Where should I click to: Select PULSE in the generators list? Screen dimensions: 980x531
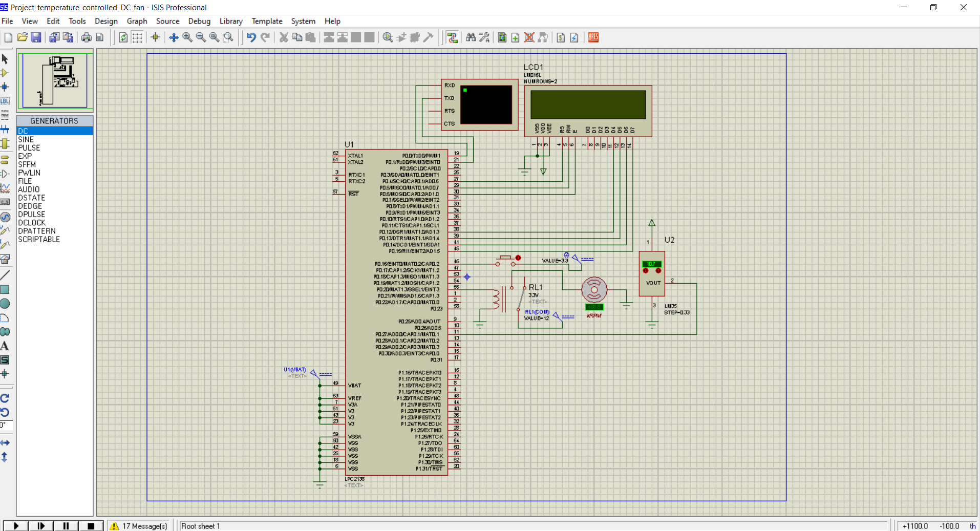55,147
